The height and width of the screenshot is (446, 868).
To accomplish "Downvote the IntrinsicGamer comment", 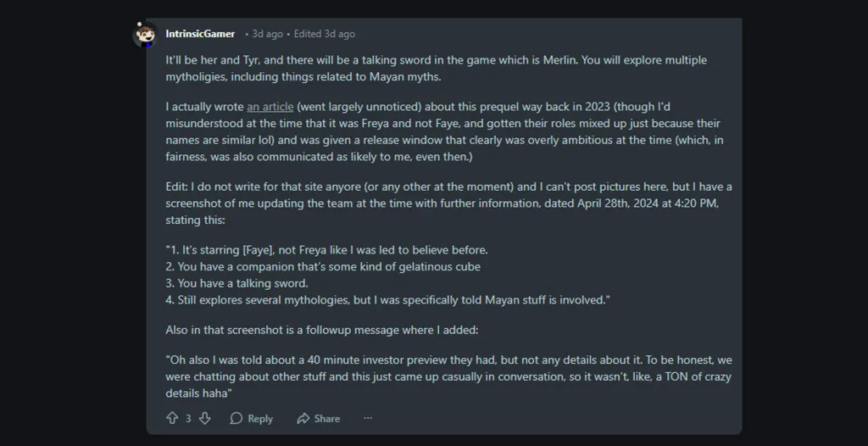I will (204, 418).
